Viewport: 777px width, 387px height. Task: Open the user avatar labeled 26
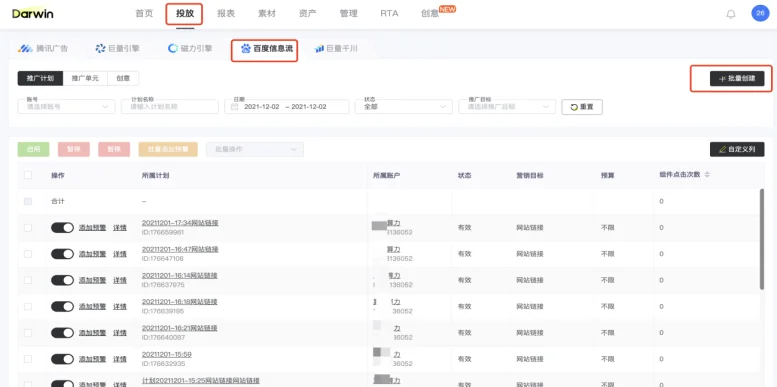[x=760, y=13]
